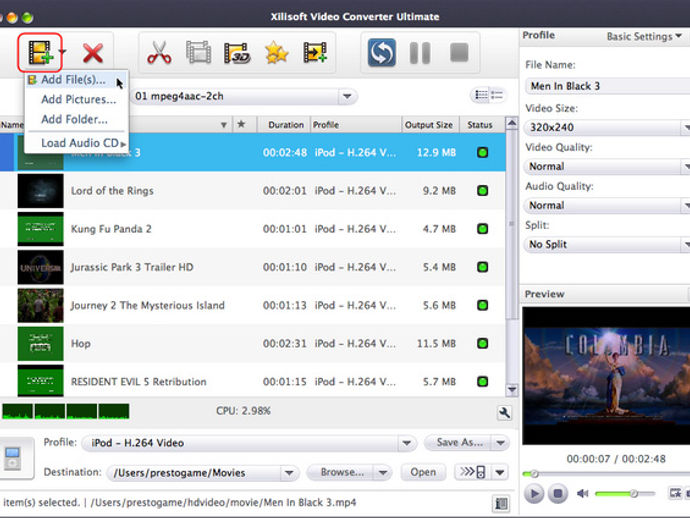Toggle the Men In Black 3 status indicator
690x518 pixels.
pos(483,153)
